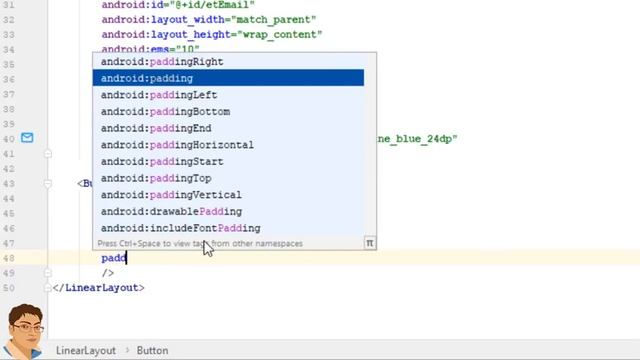This screenshot has height=360, width=640.
Task: Place cursor after typed 'padd' text
Action: (127, 258)
